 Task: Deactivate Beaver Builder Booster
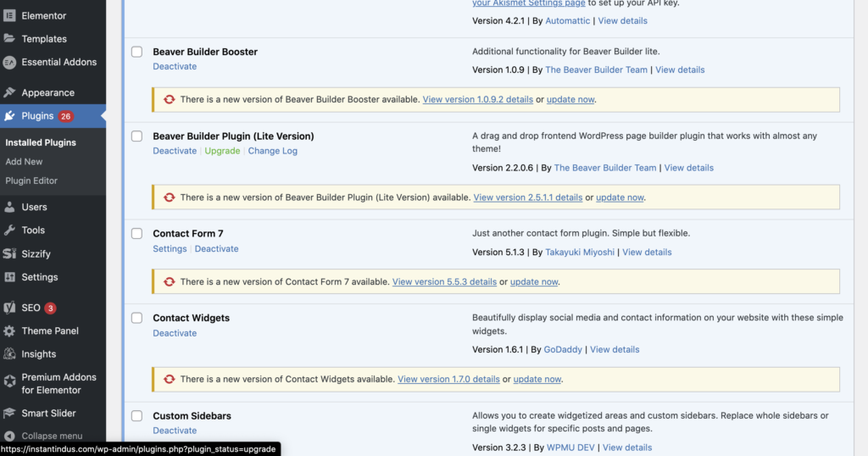pos(175,66)
